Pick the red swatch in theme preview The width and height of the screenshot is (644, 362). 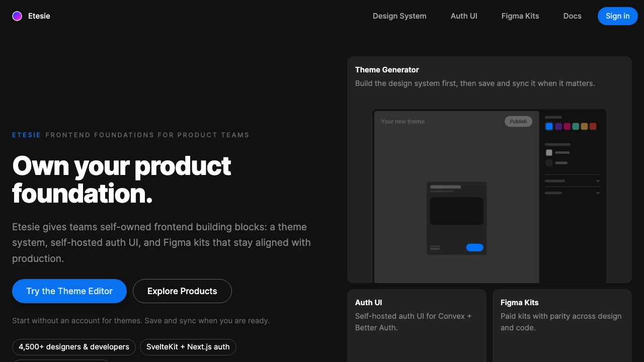pos(593,127)
